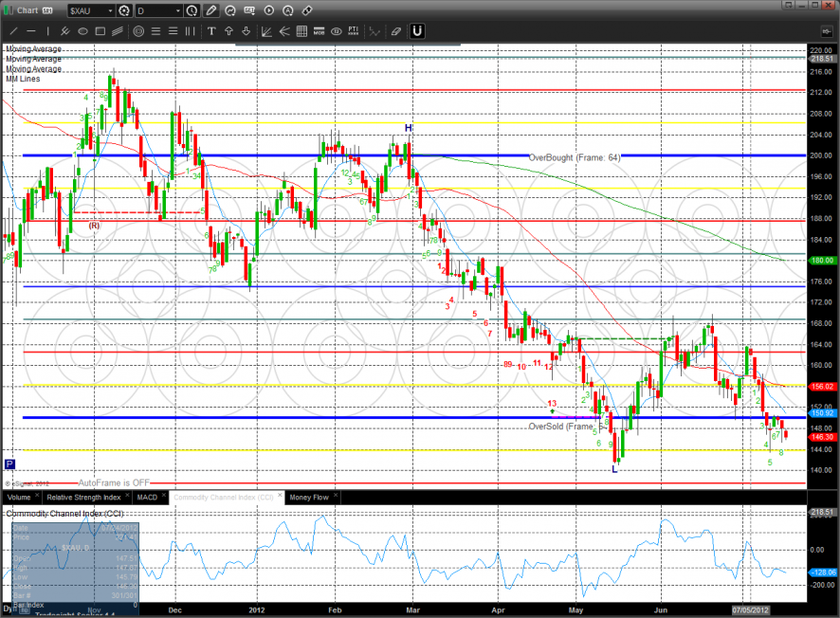840x618 pixels.
Task: Toggle the magnet snap U button
Action: click(x=416, y=31)
